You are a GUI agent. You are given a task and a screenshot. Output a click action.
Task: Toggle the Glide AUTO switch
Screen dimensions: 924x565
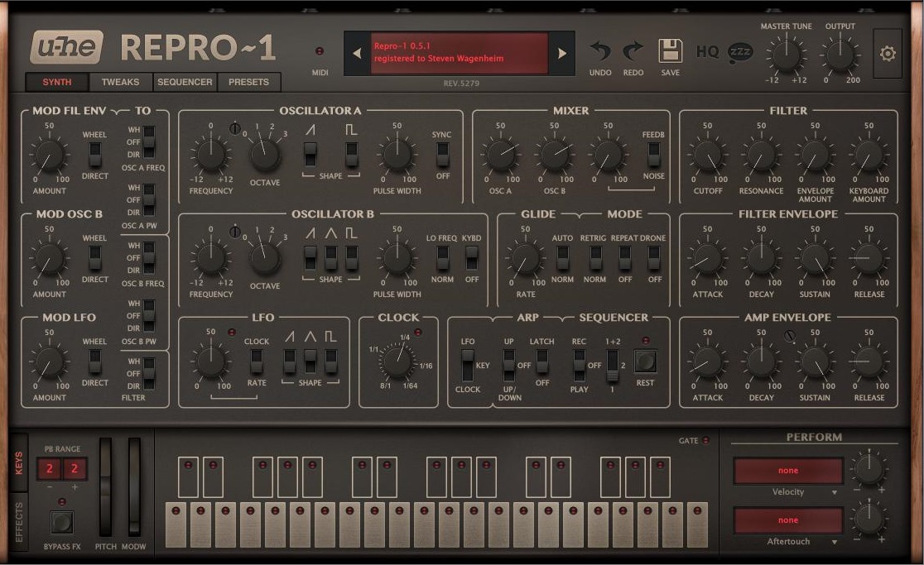tap(563, 258)
